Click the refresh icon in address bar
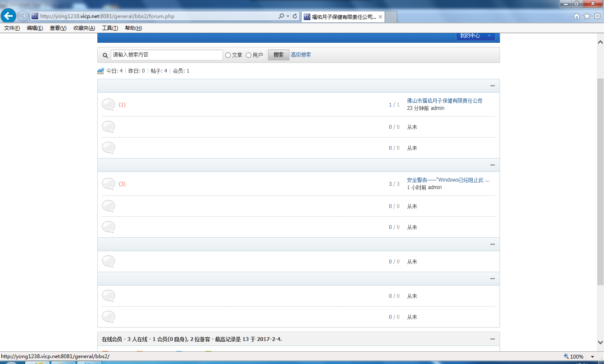This screenshot has width=604, height=364. (295, 16)
